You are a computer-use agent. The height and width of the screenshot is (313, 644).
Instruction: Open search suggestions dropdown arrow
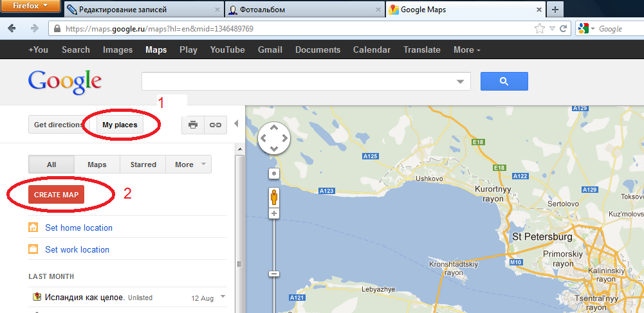click(460, 82)
